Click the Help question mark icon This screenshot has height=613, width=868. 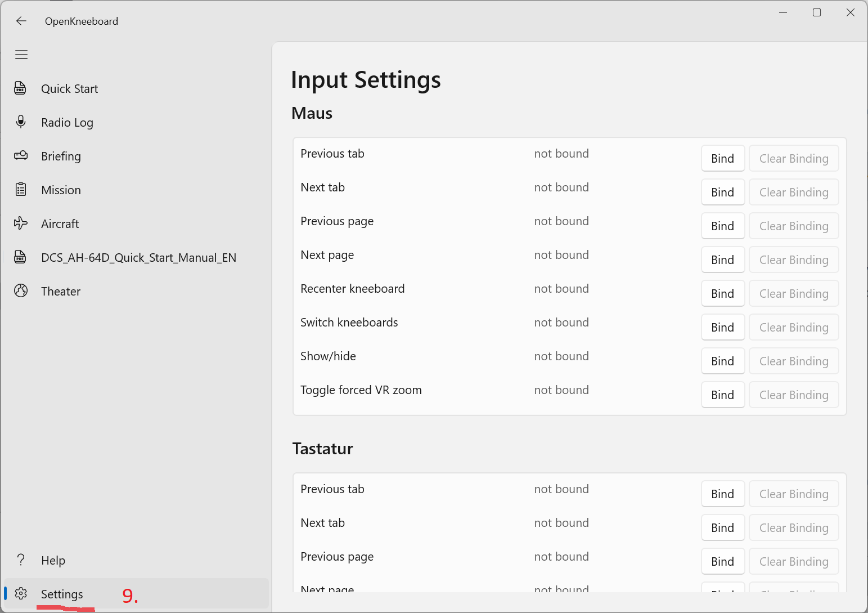coord(21,560)
